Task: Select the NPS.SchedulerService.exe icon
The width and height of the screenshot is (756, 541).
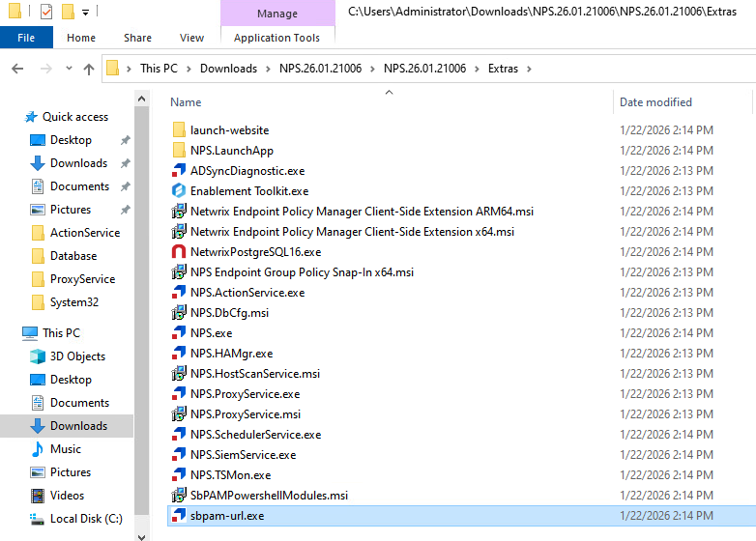Action: pos(179,434)
